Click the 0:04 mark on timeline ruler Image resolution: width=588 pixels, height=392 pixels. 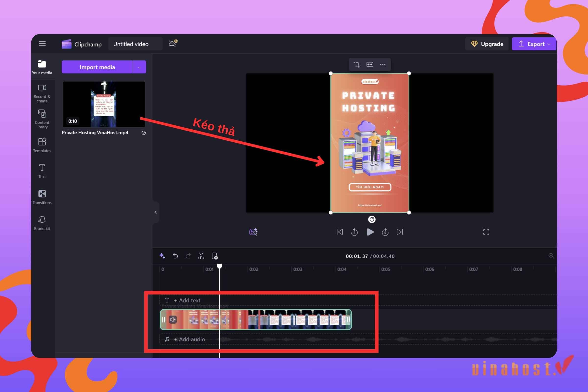(342, 269)
